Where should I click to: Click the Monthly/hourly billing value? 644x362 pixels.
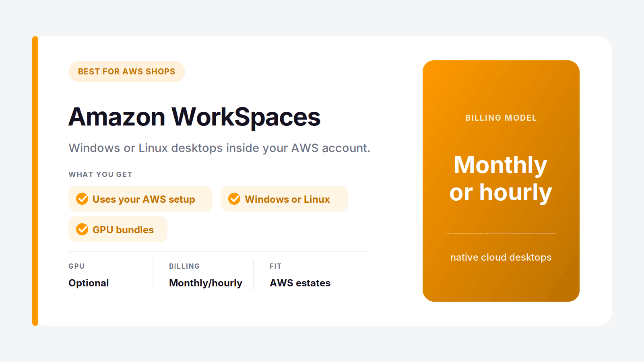(206, 283)
